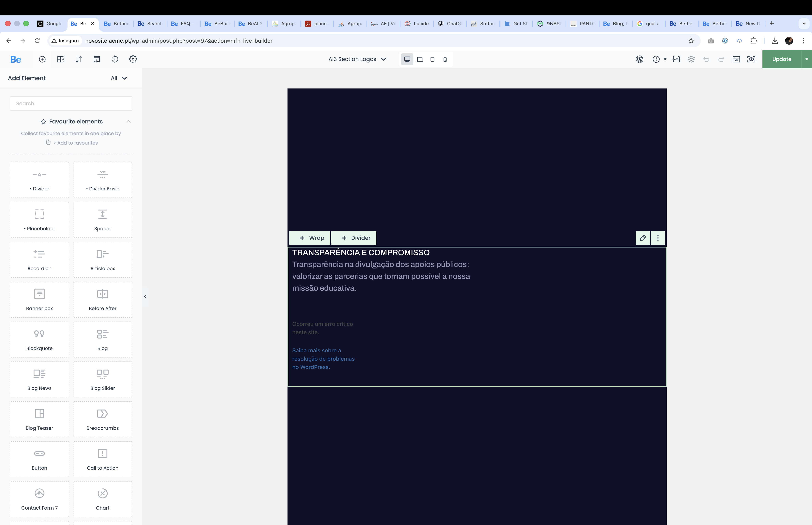Click the reorder sections arrows icon
Viewport: 812px width, 525px height.
tap(78, 59)
